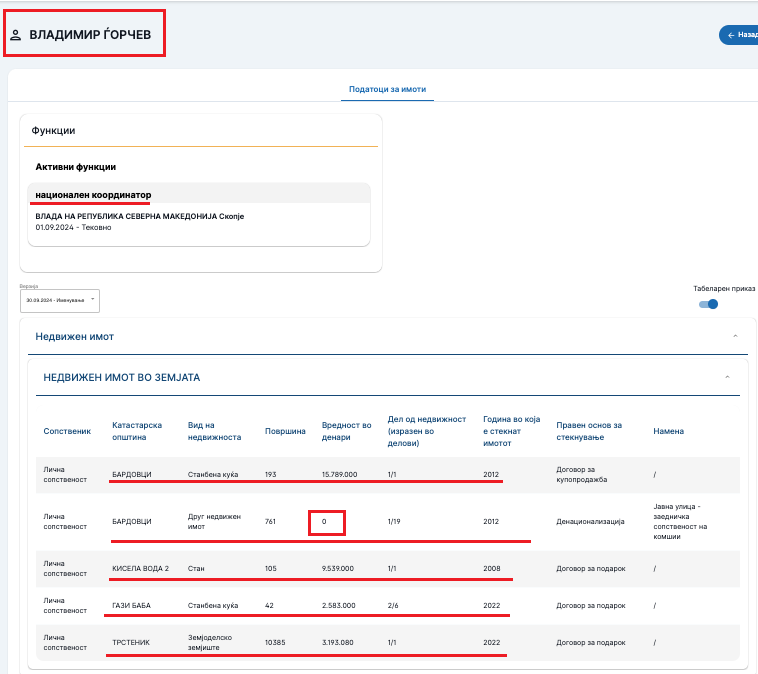758x674 pixels.
Task: Go back with the Назад button
Action: pyautogui.click(x=739, y=35)
